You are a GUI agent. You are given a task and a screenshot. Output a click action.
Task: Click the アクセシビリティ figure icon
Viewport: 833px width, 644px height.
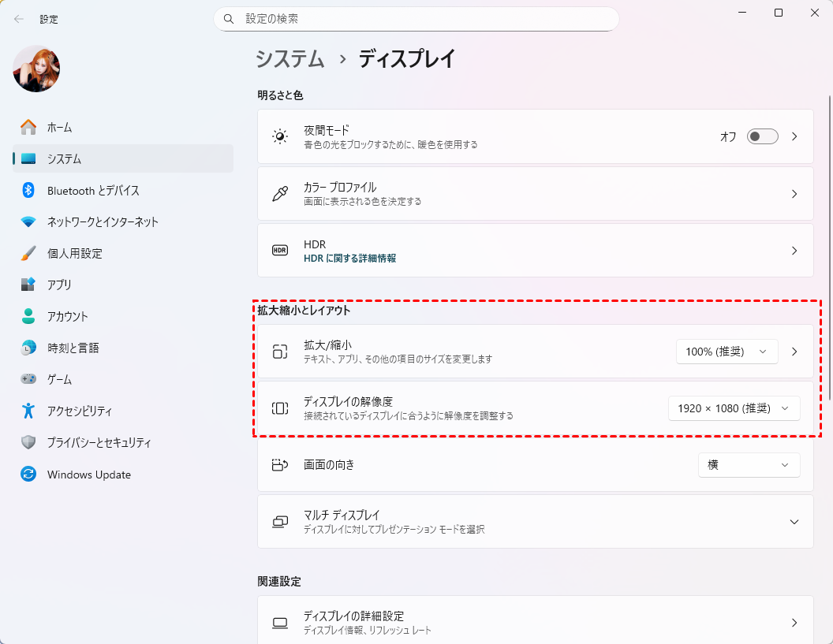(x=28, y=411)
